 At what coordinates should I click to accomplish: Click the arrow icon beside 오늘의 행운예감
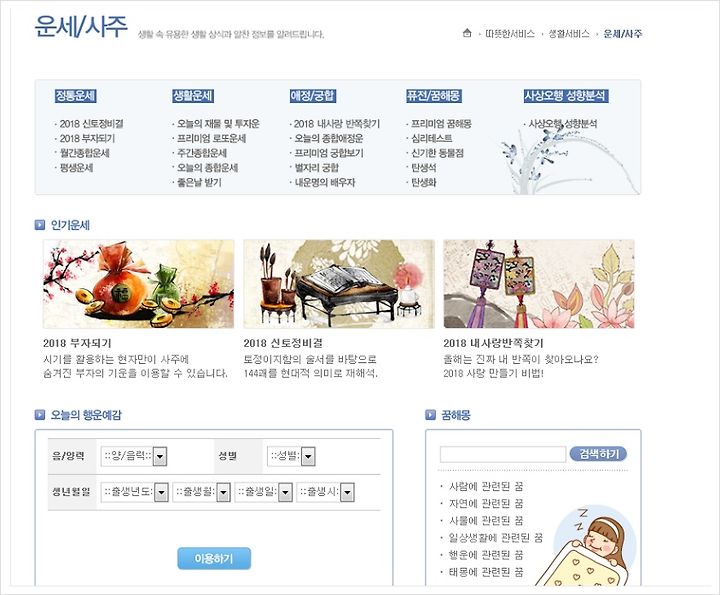tap(40, 415)
